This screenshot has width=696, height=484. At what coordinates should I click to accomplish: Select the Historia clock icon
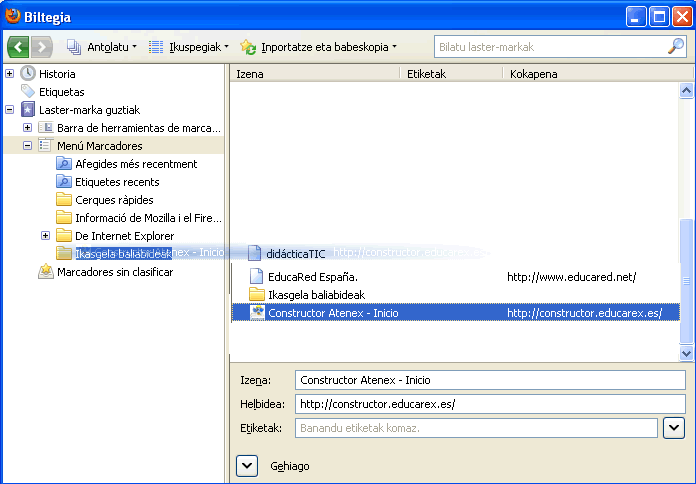28,73
